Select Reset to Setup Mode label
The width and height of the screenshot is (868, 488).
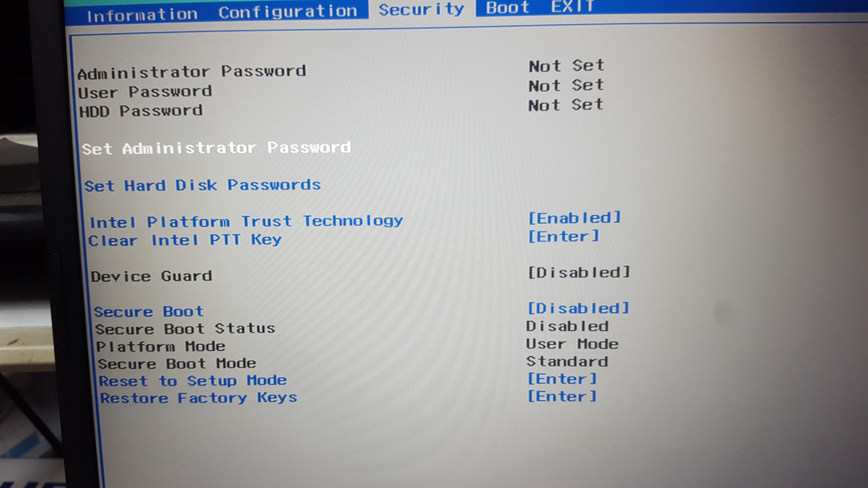pos(192,381)
